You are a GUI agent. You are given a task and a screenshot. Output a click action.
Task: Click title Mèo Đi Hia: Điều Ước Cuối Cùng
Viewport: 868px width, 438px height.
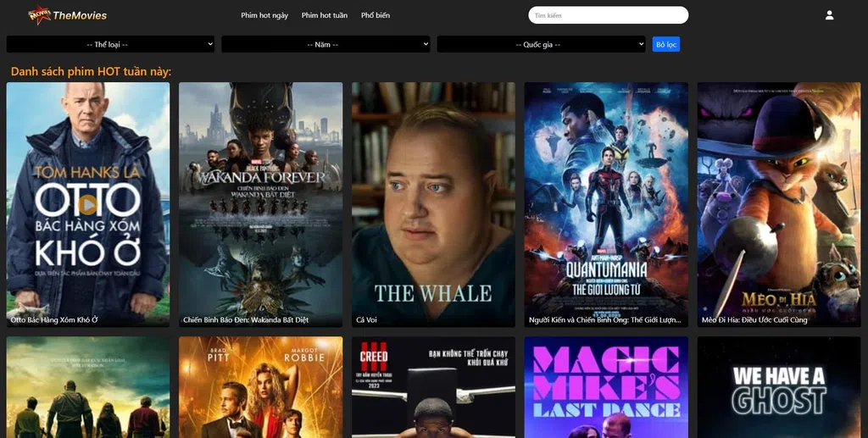pos(754,319)
